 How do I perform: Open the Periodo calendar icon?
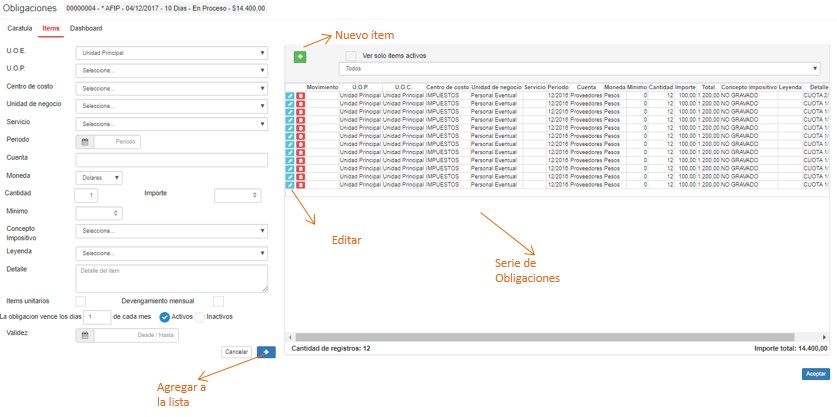click(86, 142)
